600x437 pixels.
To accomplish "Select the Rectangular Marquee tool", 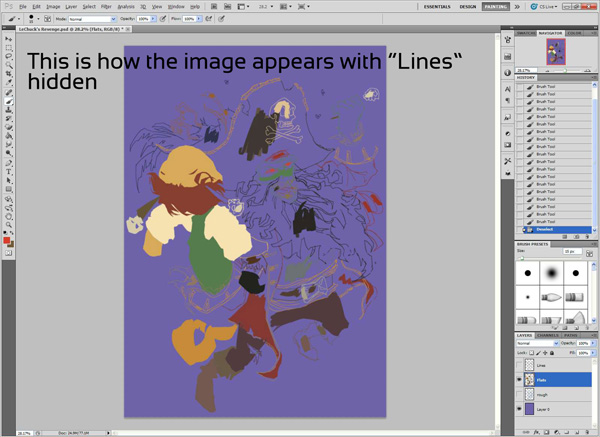I will (8, 48).
